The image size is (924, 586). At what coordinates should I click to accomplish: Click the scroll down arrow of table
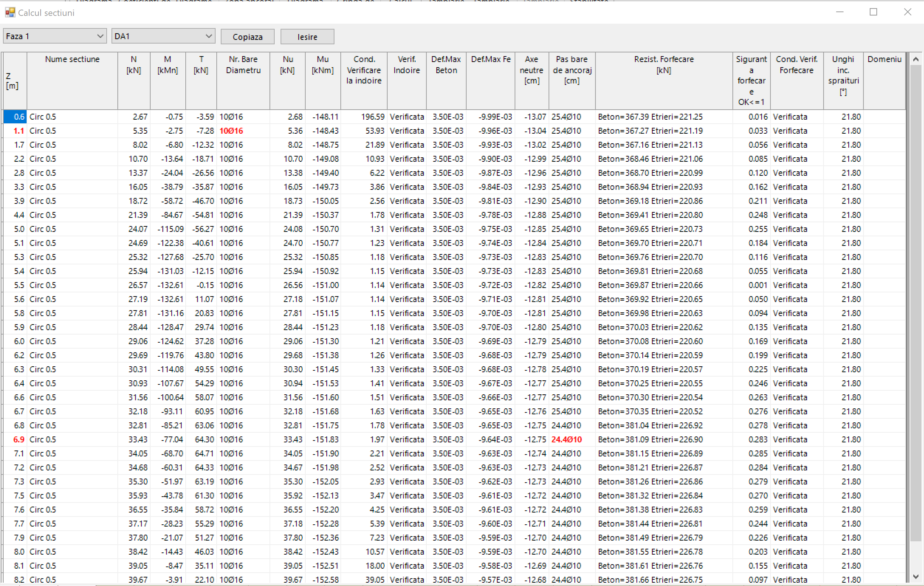(916, 576)
